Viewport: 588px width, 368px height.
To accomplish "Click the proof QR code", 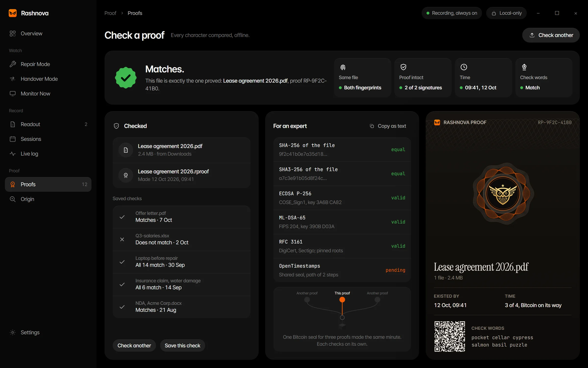I will click(450, 336).
